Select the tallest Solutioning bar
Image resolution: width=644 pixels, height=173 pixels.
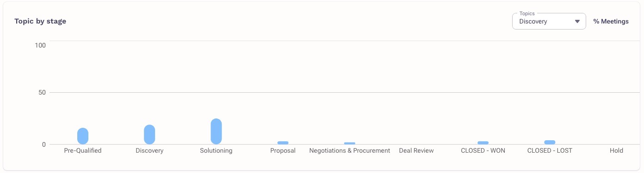[x=216, y=131]
